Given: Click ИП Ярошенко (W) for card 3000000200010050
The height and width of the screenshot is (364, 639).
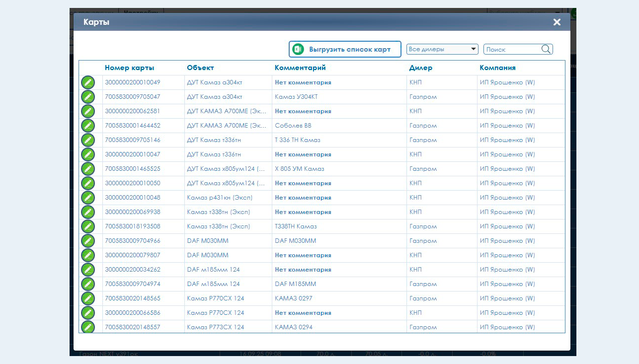Looking at the screenshot, I should click(507, 183).
